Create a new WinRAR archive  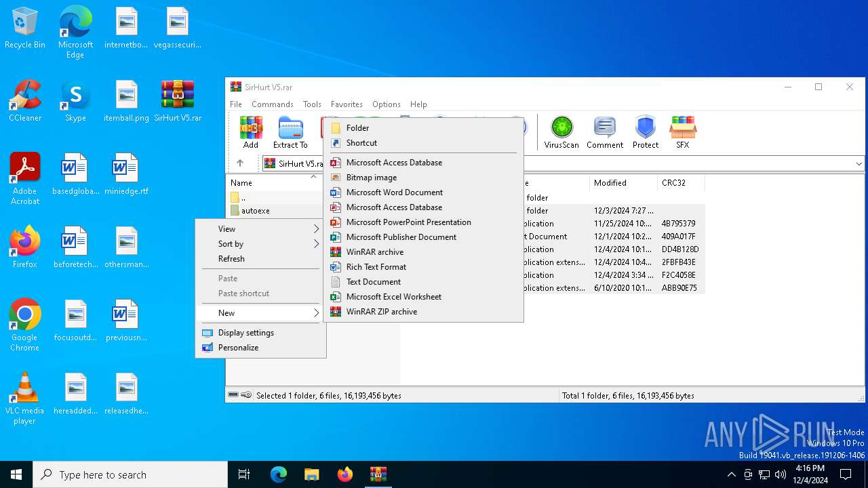423,252
